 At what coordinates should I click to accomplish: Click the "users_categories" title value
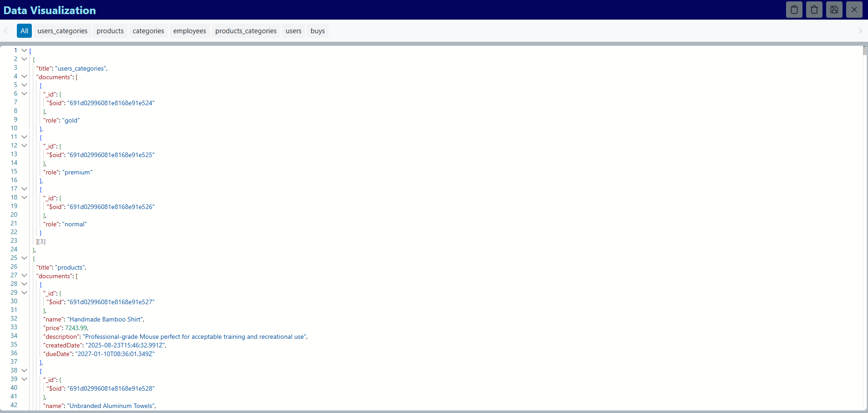click(81, 68)
